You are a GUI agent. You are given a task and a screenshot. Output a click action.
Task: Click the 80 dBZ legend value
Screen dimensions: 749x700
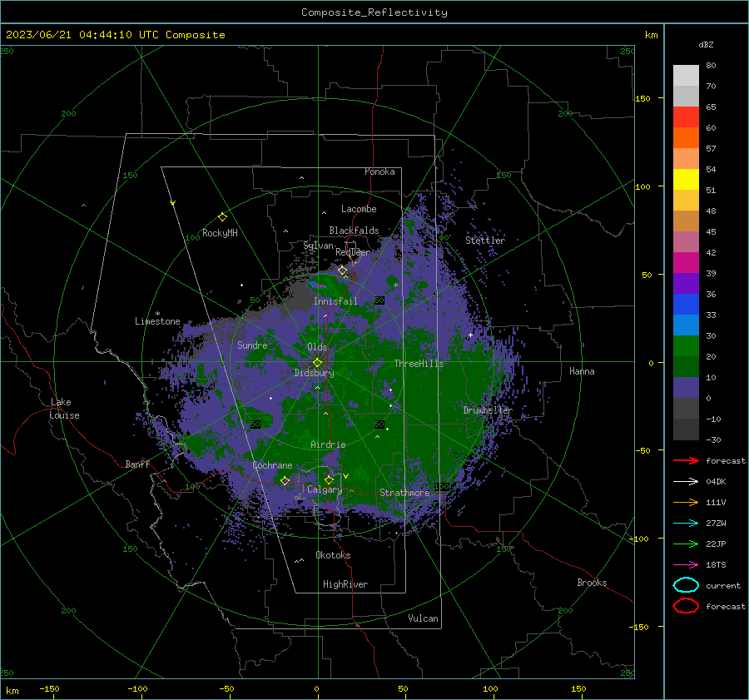coord(711,66)
